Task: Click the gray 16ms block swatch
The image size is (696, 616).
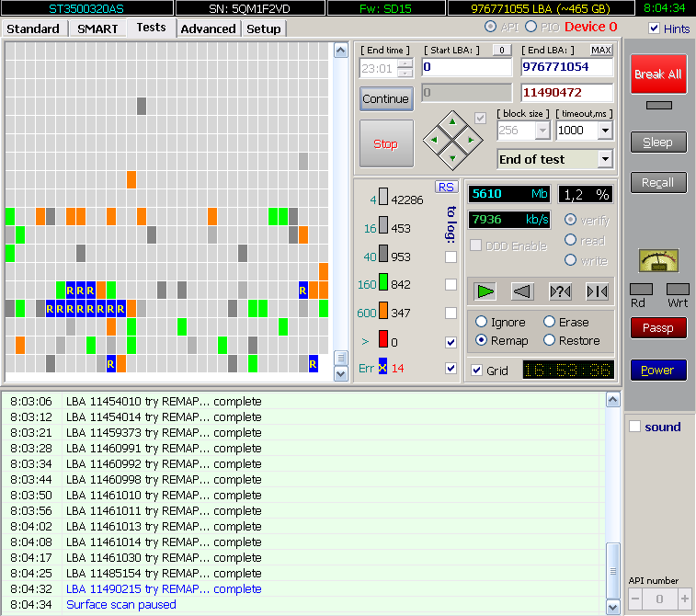Action: [383, 225]
